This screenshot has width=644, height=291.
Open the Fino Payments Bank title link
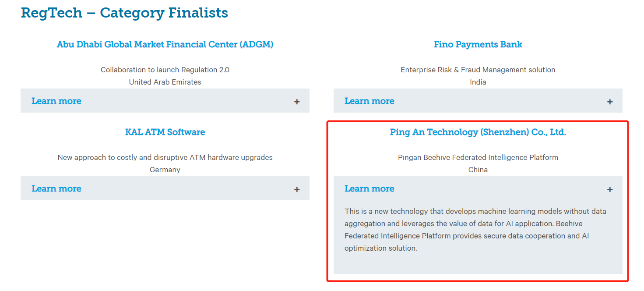click(x=478, y=44)
